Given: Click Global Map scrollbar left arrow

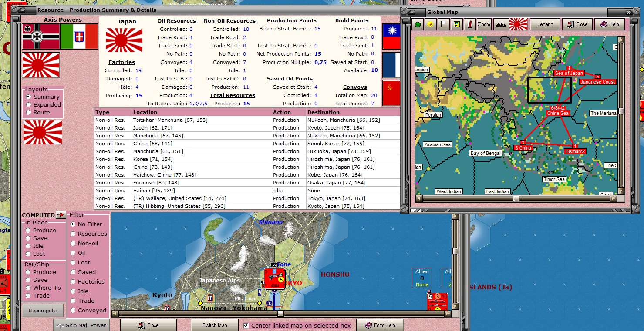Looking at the screenshot, I should click(x=419, y=198).
